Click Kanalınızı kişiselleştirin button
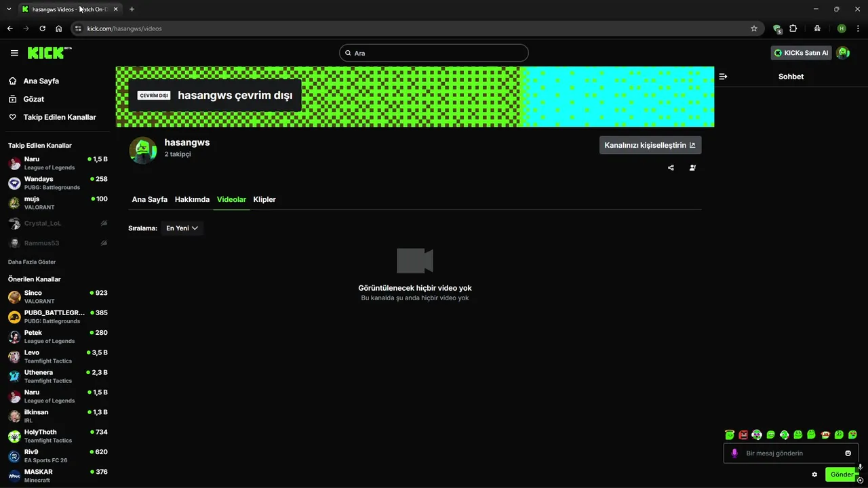The height and width of the screenshot is (488, 868). pyautogui.click(x=650, y=145)
